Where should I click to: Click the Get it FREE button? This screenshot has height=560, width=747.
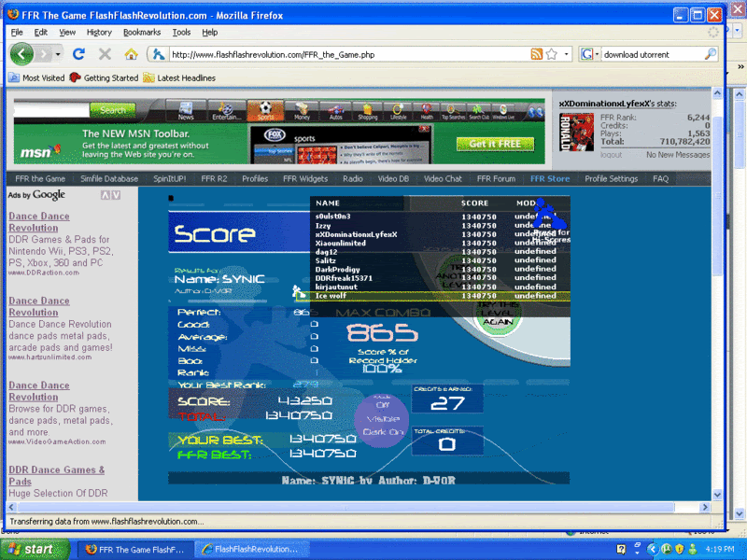[x=495, y=144]
